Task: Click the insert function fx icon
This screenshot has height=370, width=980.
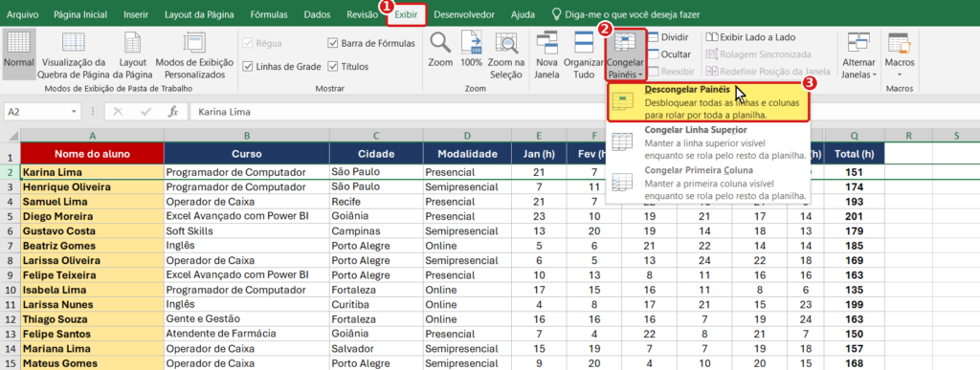Action: tap(174, 112)
